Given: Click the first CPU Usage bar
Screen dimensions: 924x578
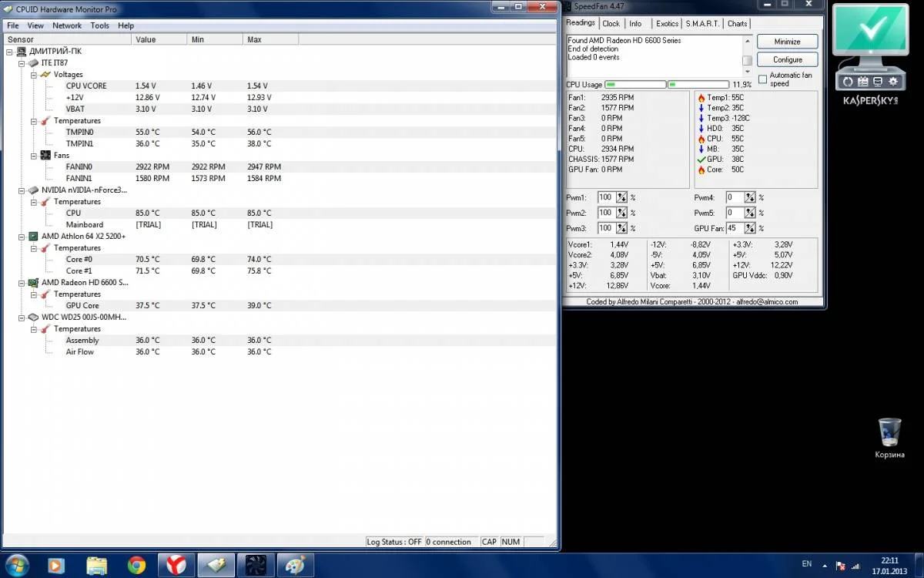Looking at the screenshot, I should point(635,84).
